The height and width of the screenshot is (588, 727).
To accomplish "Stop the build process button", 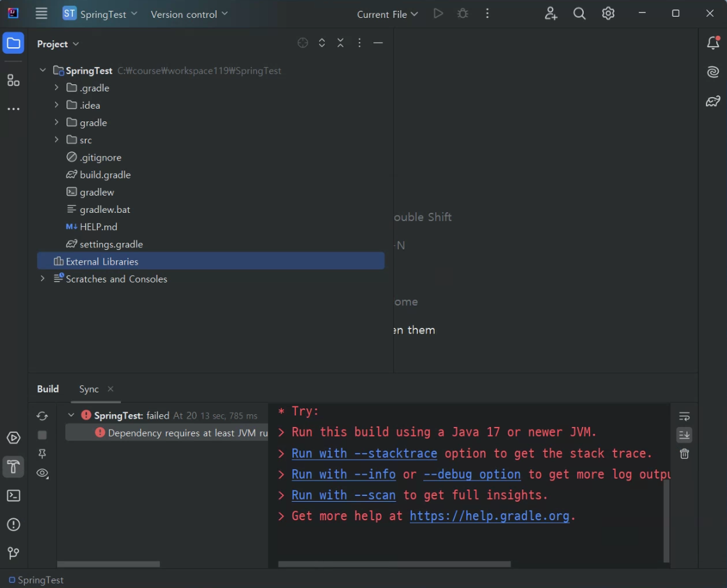I will tap(42, 435).
